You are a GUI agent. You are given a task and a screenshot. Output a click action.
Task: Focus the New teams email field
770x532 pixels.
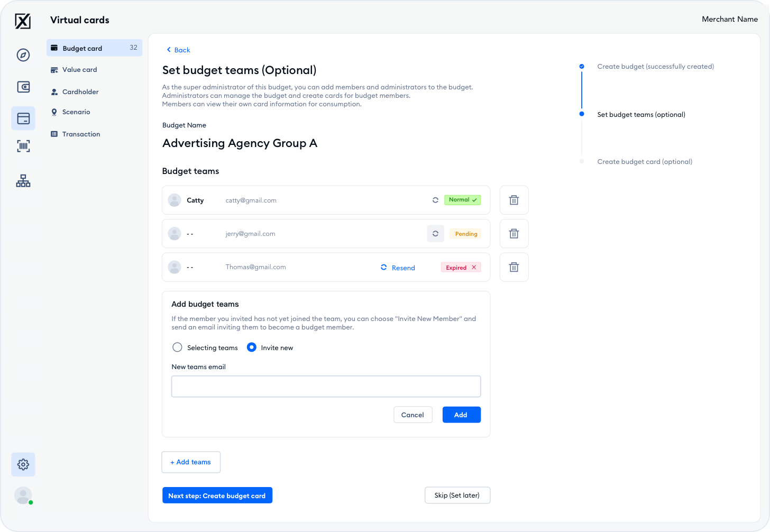click(x=326, y=387)
